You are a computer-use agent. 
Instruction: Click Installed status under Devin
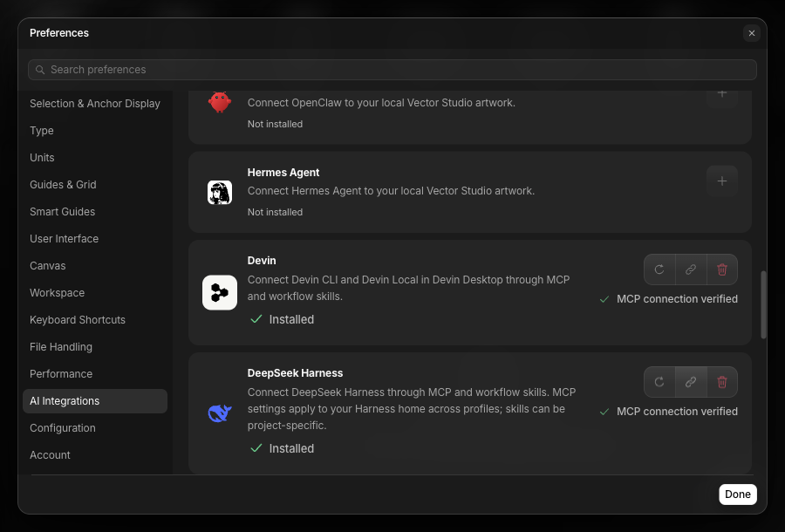pyautogui.click(x=283, y=319)
